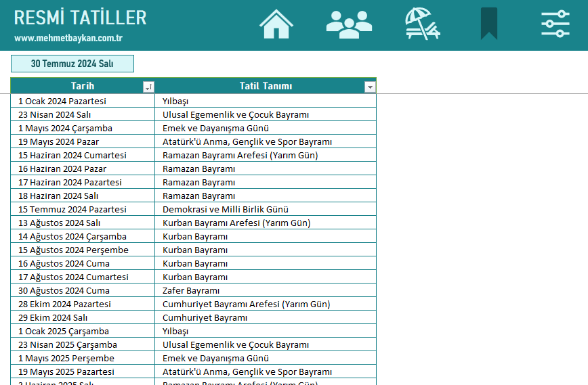
Task: Click the dark bookmark icon
Action: click(x=489, y=24)
